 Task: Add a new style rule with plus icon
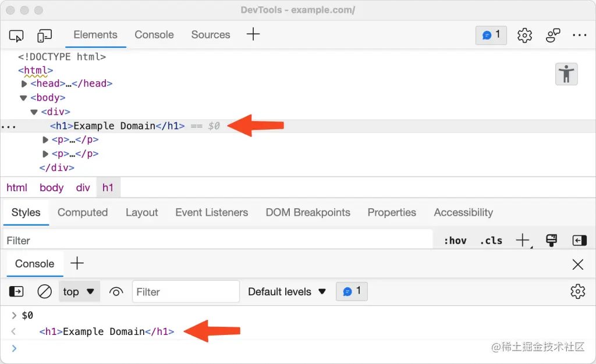pyautogui.click(x=523, y=240)
